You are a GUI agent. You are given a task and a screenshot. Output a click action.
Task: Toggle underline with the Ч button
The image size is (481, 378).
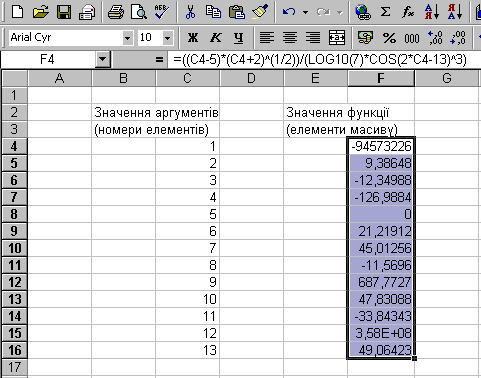(x=238, y=38)
